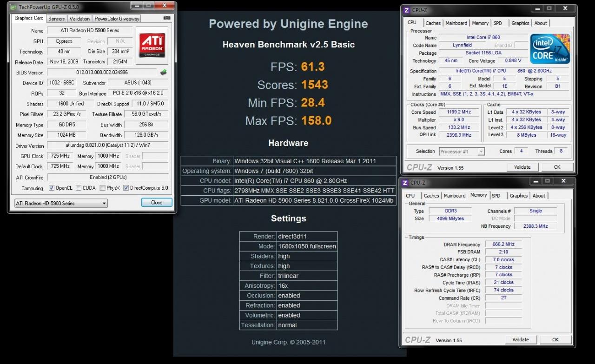595x364 pixels.
Task: Click the Close button in GPU-Z
Action: 157,203
